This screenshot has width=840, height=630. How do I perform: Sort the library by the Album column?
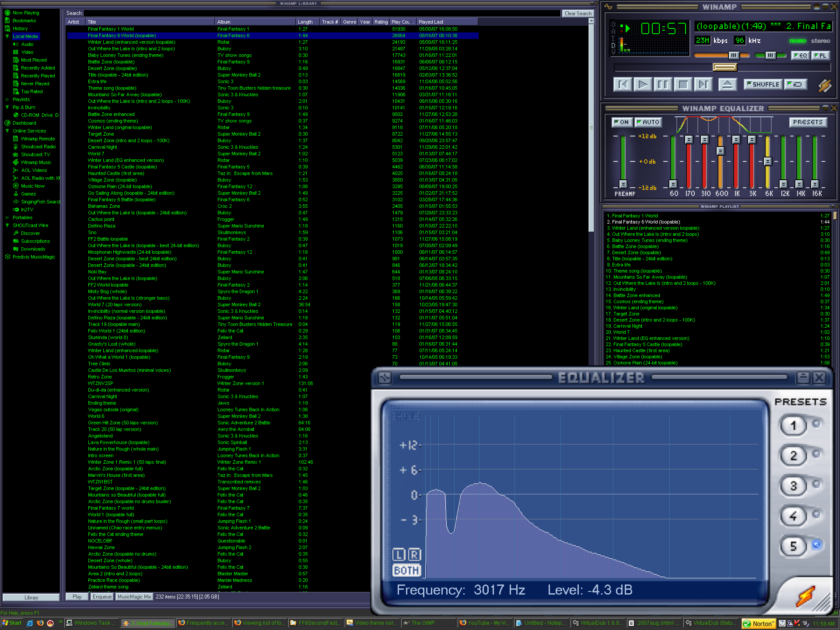255,22
